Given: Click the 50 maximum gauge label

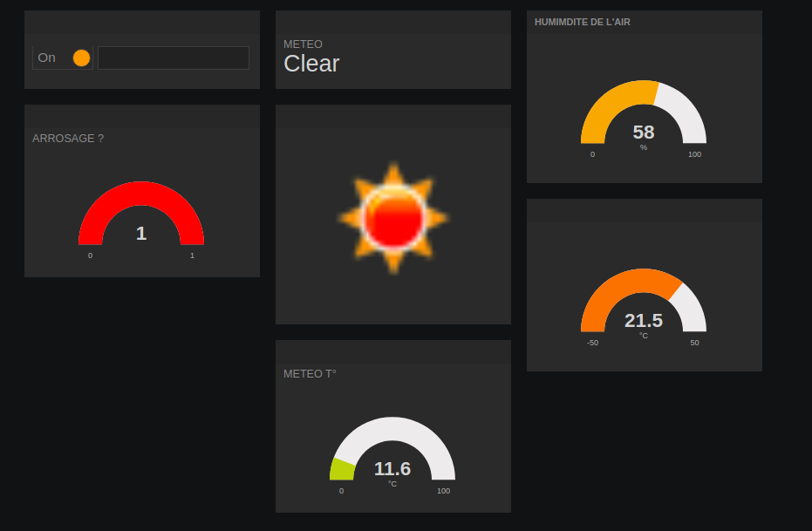Looking at the screenshot, I should pos(694,343).
